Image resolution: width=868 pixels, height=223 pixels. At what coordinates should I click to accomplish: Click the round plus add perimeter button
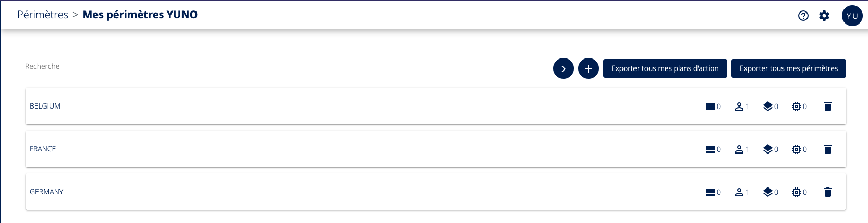[x=589, y=68]
